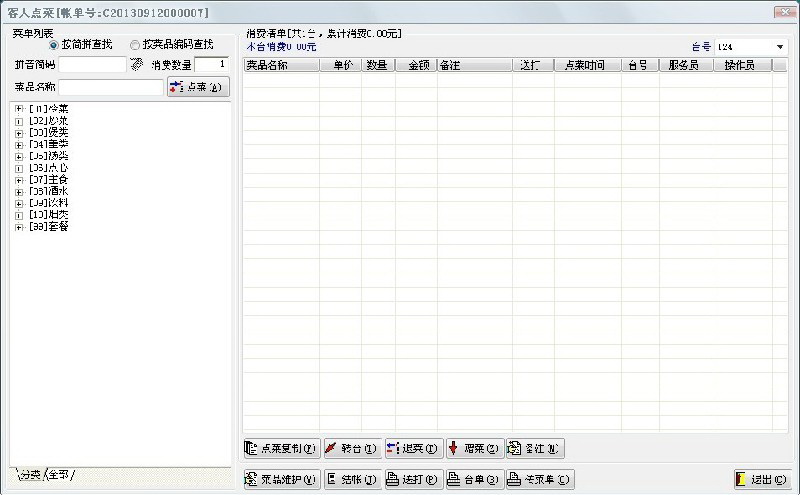Select the 按菜品编码查找 radio option
800x495 pixels.
135,45
